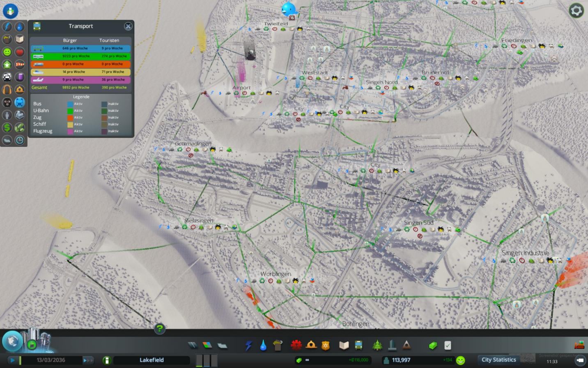Open the Electricity info view
The image size is (588, 368).
7,27
